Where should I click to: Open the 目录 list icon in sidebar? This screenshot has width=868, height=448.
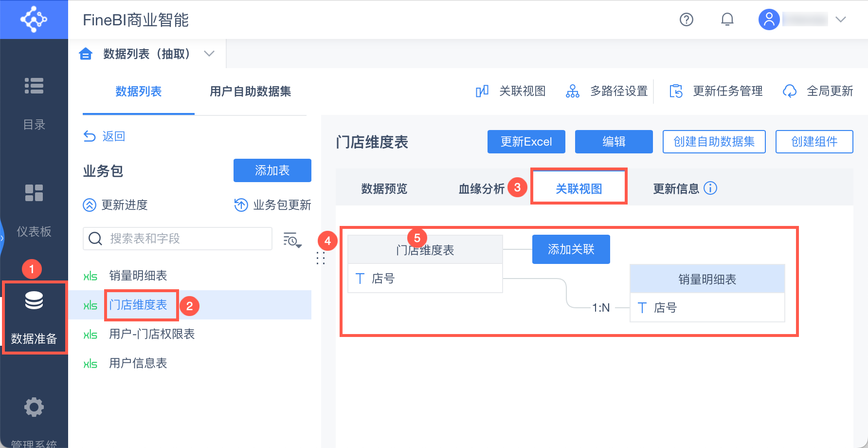[x=34, y=86]
